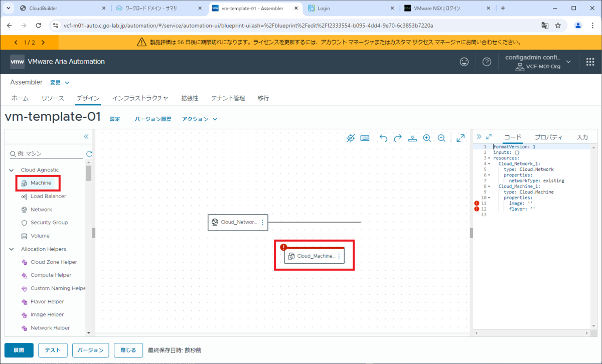Select Load Balancer resource type
The width and height of the screenshot is (602, 364).
tap(48, 197)
